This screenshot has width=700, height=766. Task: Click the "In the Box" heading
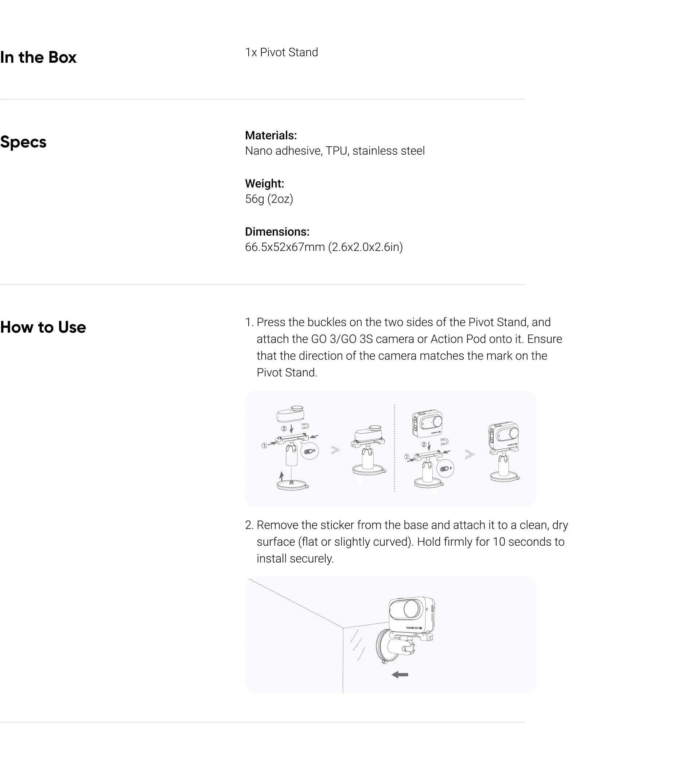tap(38, 57)
